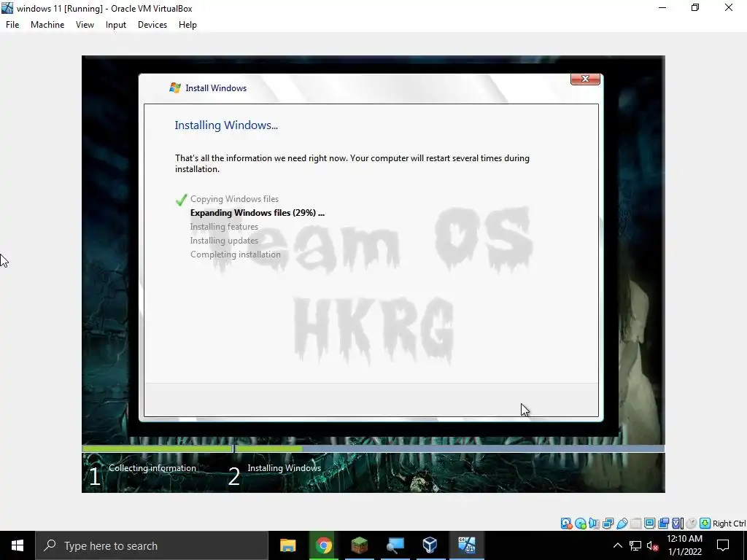Screen dimensions: 747x560
Task: Click the 'Collecting information' stage label
Action: click(x=152, y=468)
